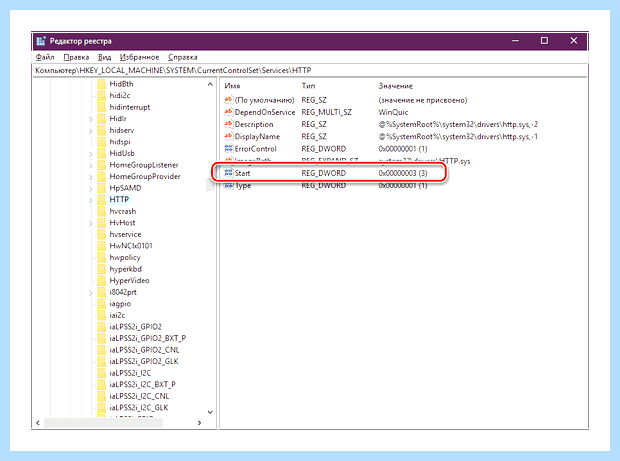The height and width of the screenshot is (461, 620).
Task: Click the DWORD icon of ErrorControl value
Action: (x=229, y=149)
